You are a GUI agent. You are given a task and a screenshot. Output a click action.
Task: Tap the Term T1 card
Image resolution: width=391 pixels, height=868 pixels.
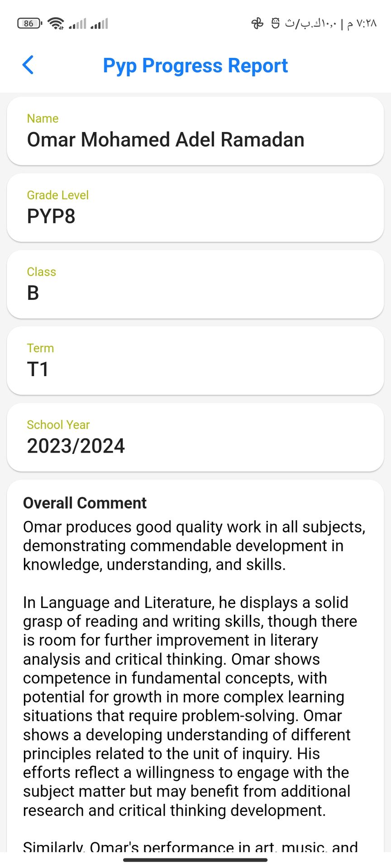pos(195,361)
